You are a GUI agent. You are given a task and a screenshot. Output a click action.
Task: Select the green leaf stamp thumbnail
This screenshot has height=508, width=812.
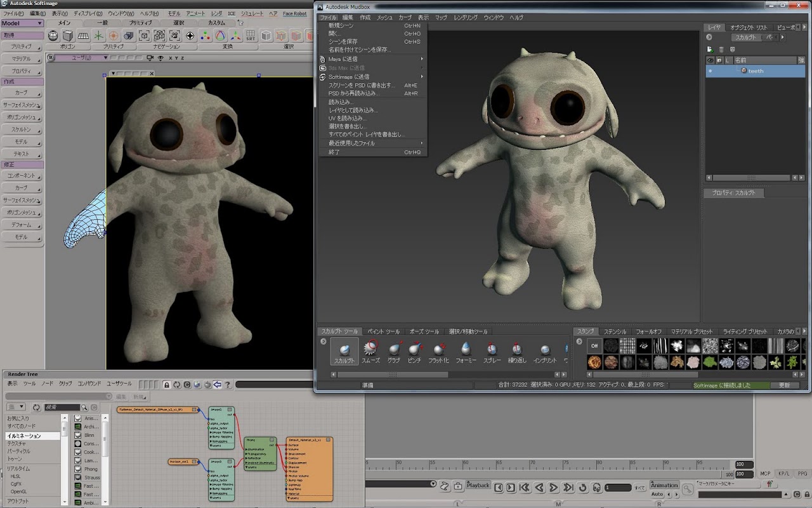pyautogui.click(x=709, y=362)
